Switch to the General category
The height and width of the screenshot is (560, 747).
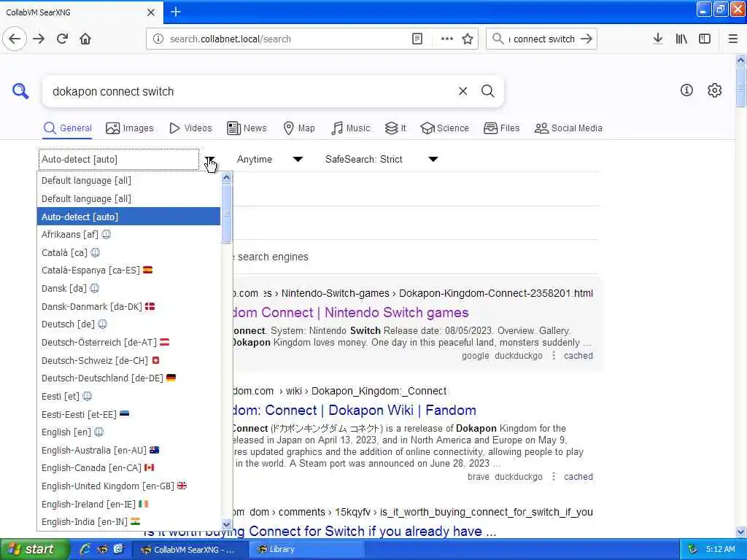[68, 128]
